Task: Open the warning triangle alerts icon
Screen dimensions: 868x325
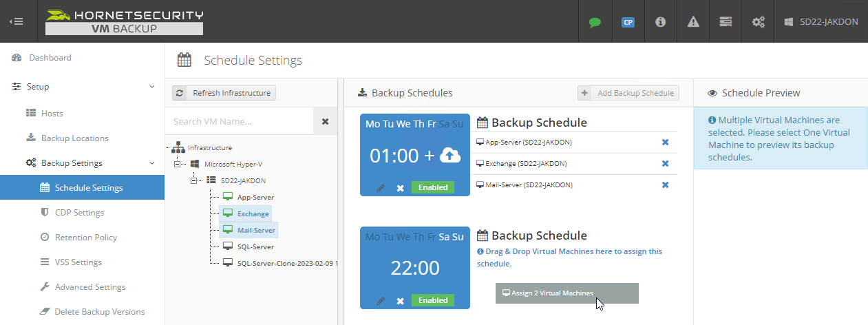Action: pyautogui.click(x=693, y=22)
